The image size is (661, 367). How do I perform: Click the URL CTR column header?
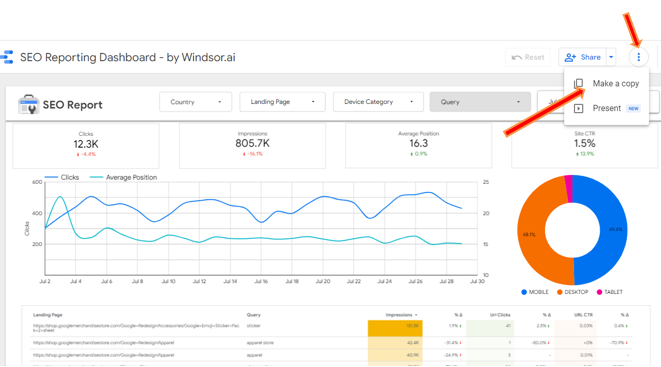583,315
